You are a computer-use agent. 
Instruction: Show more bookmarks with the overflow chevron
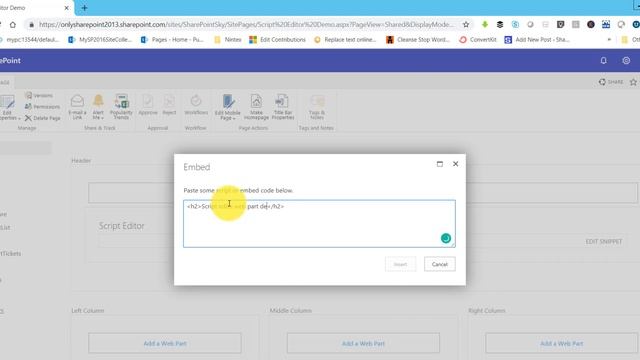pos(609,40)
